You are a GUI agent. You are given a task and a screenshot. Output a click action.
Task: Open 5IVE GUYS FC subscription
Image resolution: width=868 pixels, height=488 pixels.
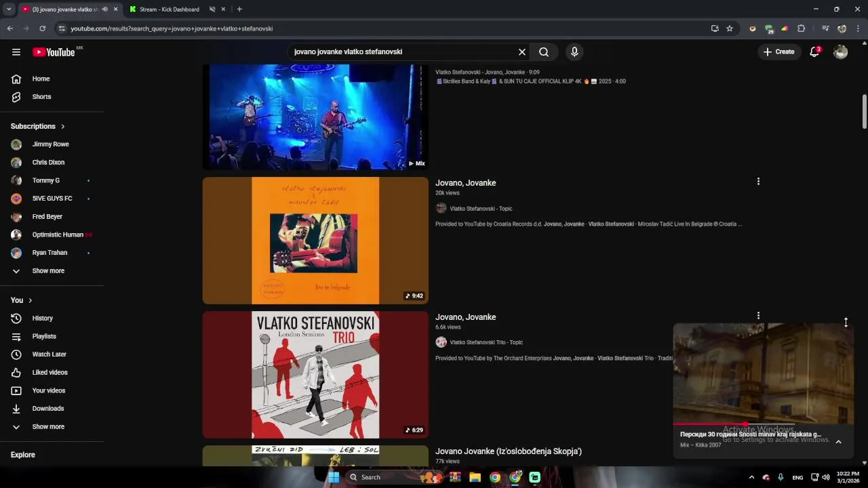52,199
